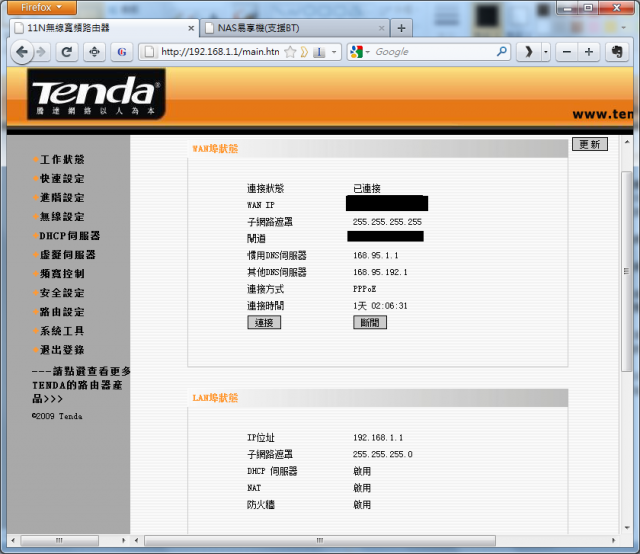The height and width of the screenshot is (554, 640).
Task: Click the main page vertical scrollbar thumb
Action: [x=627, y=271]
